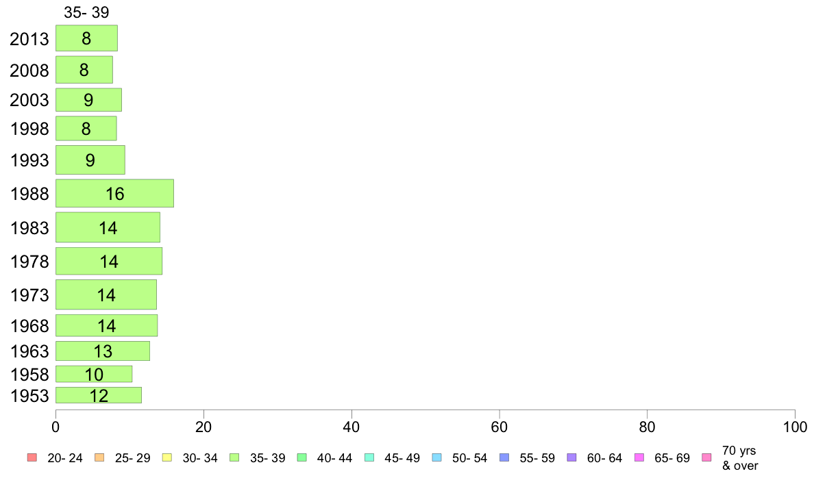Select the 55-59 blue legend swatch
Screen dimensions: 814x504
pyautogui.click(x=504, y=457)
